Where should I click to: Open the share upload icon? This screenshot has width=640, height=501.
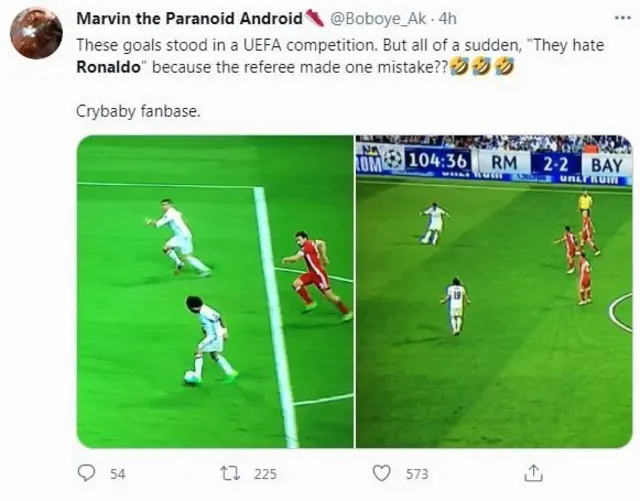pyautogui.click(x=533, y=473)
